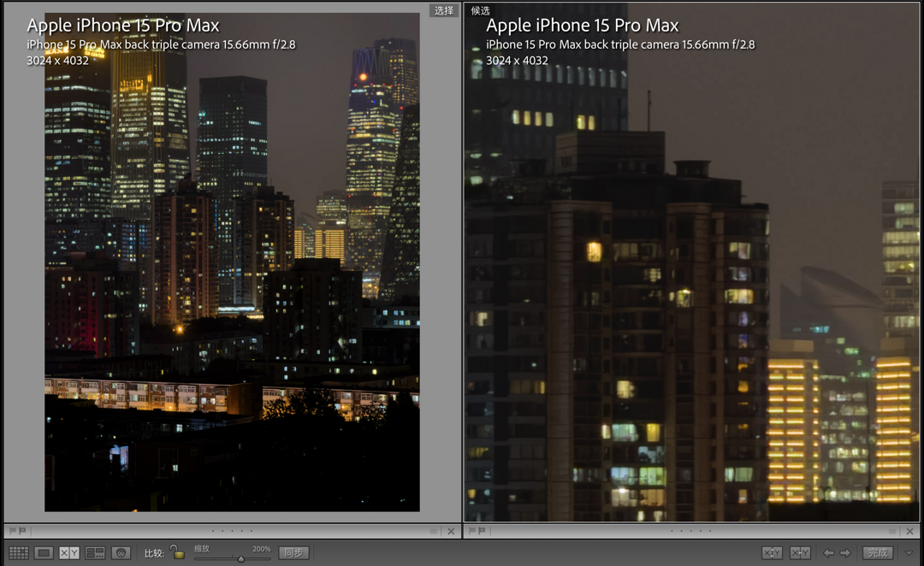Switch to Loupe view
The image size is (924, 566).
coord(44,553)
